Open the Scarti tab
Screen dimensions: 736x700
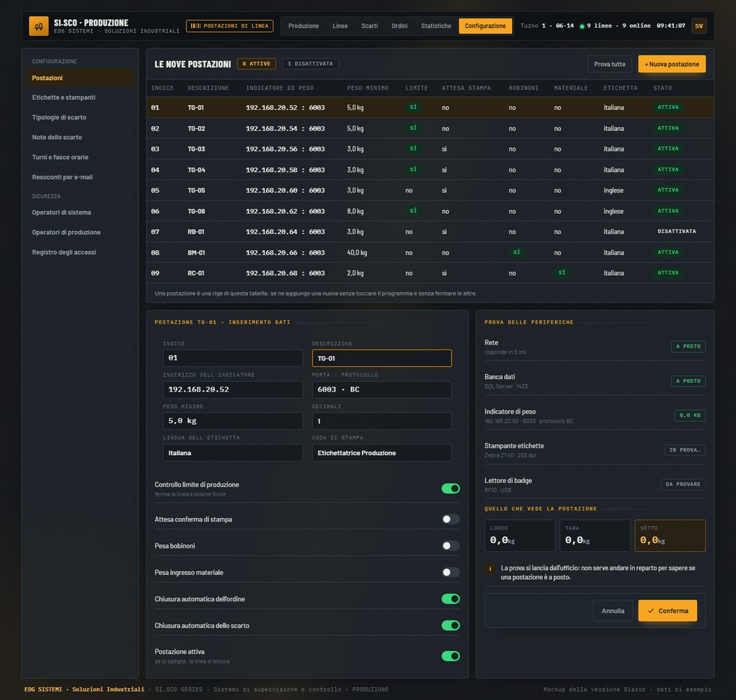pos(369,26)
